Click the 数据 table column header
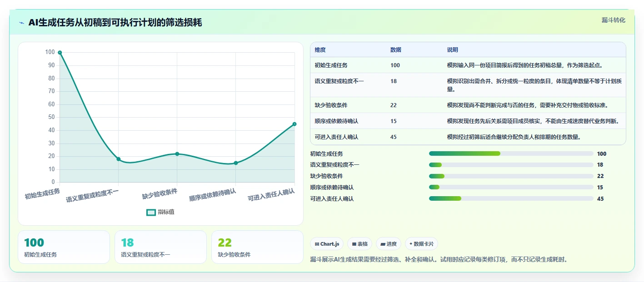The image size is (644, 282). click(396, 50)
